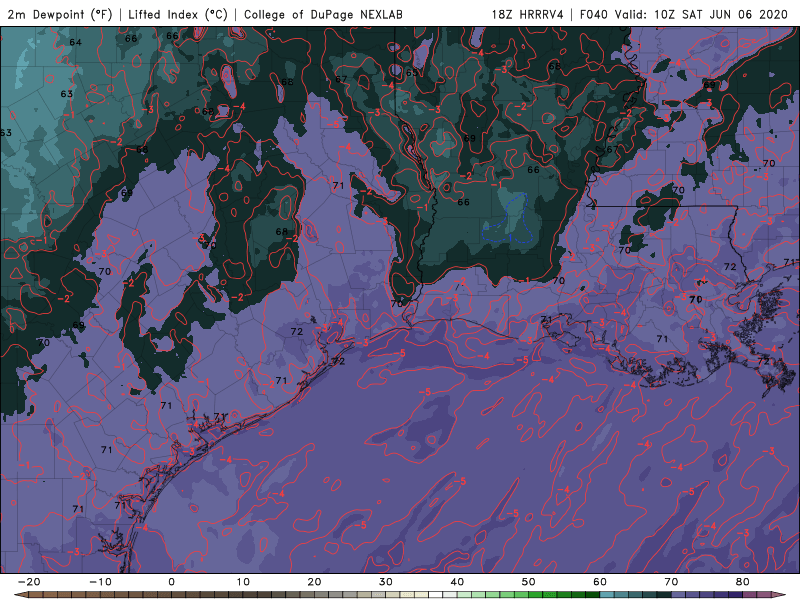Click the 20 label on the color scale

tap(314, 582)
